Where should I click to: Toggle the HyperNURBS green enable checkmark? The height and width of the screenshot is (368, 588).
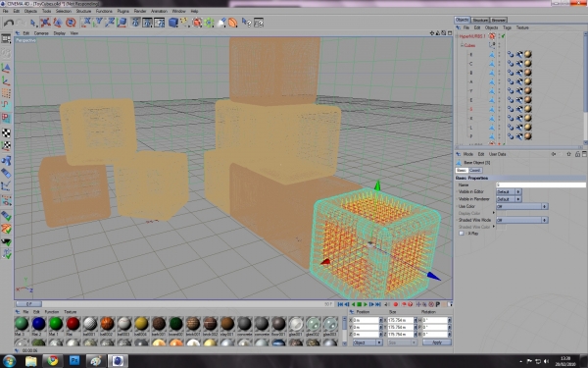click(x=504, y=36)
